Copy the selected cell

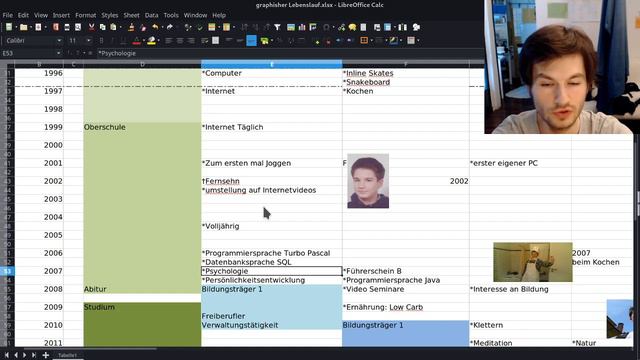pos(102,27)
